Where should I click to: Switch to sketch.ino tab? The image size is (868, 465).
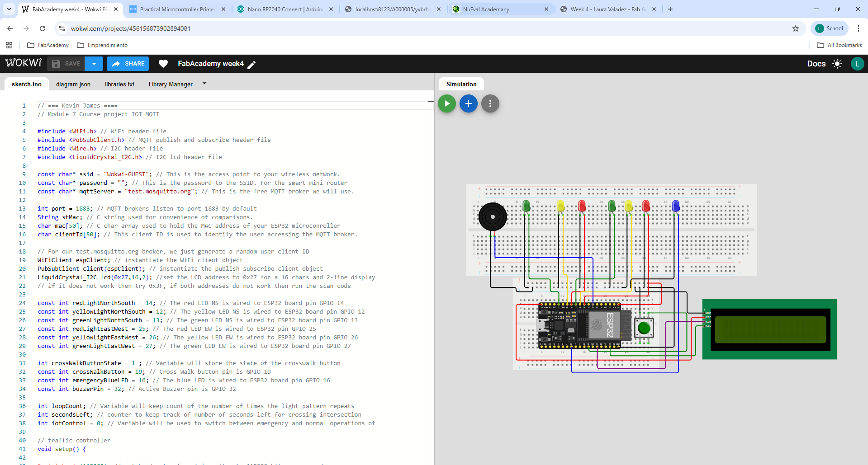(27, 84)
